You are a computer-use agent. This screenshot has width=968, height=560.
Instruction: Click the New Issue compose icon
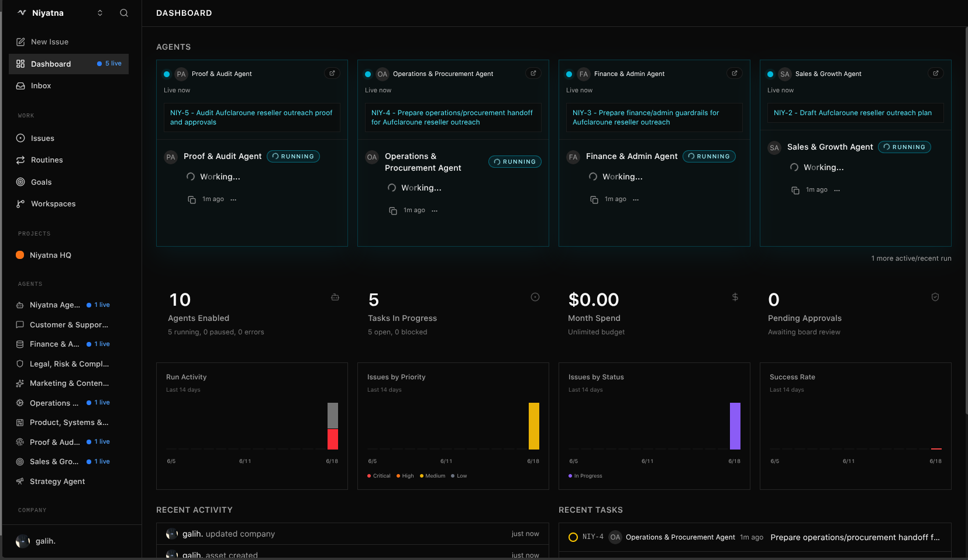point(20,42)
